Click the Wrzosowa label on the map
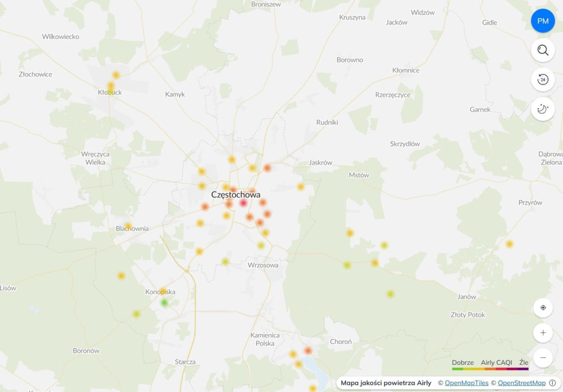Image resolution: width=563 pixels, height=392 pixels. coord(263,265)
